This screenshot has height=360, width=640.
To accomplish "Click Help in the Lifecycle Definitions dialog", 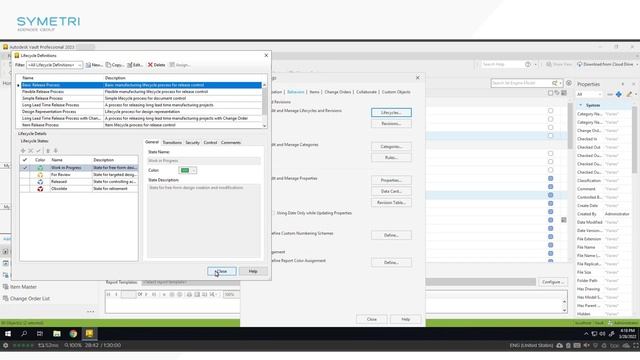I will (253, 271).
